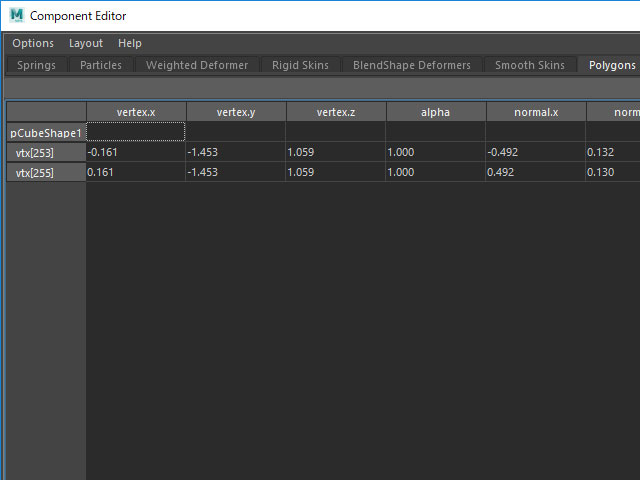Click the vertex.z column header
The image size is (640, 480).
336,112
